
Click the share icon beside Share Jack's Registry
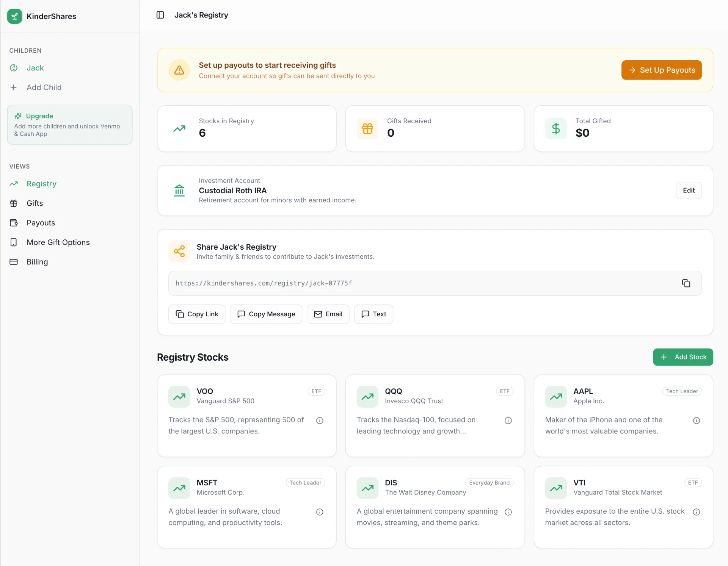179,251
